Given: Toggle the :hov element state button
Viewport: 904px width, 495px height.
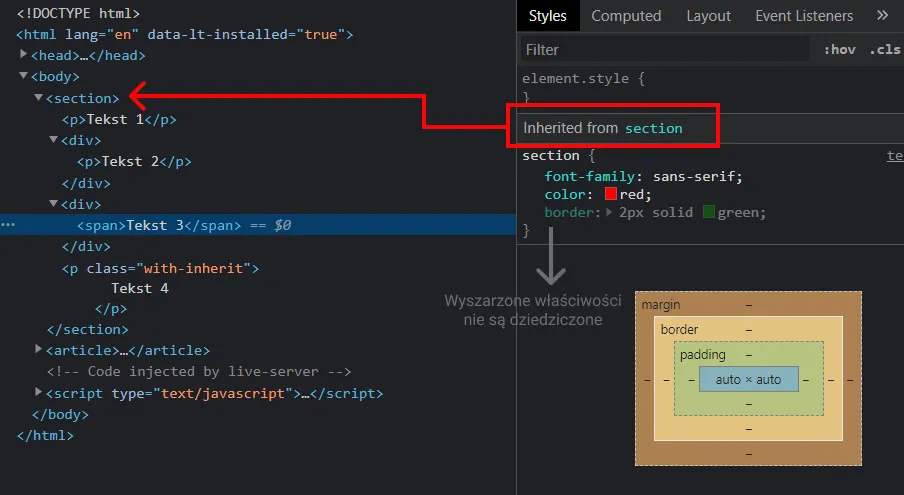Looking at the screenshot, I should pos(839,50).
